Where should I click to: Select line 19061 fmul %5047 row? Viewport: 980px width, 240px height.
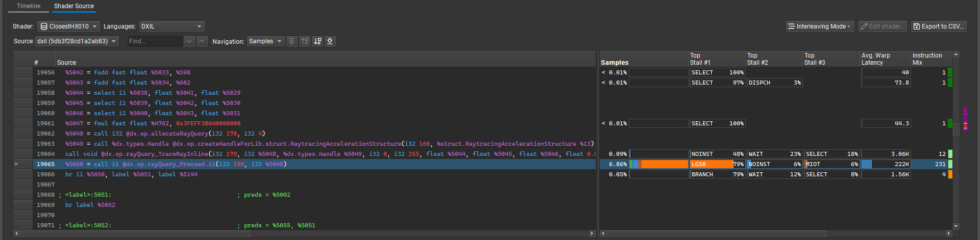pos(314,123)
